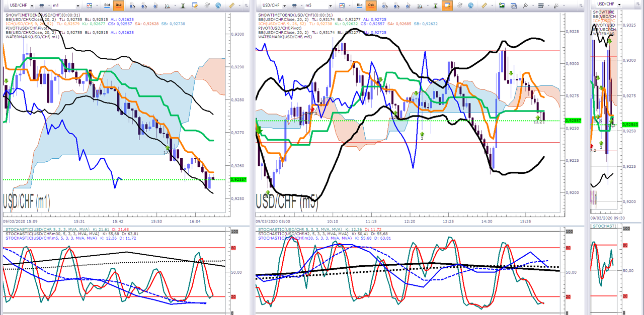The height and width of the screenshot is (315, 644).
Task: Click picture image icon in m5 toolbar
Action: coord(502,6)
